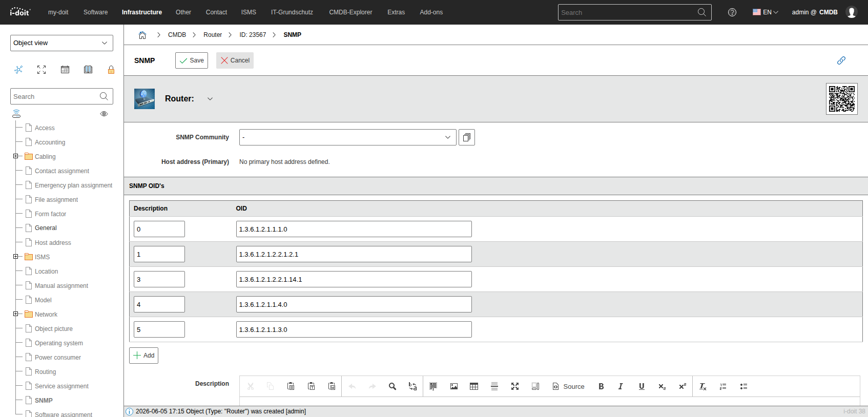The width and height of the screenshot is (868, 417).
Task: Toggle superscript formatting
Action: [x=683, y=386]
